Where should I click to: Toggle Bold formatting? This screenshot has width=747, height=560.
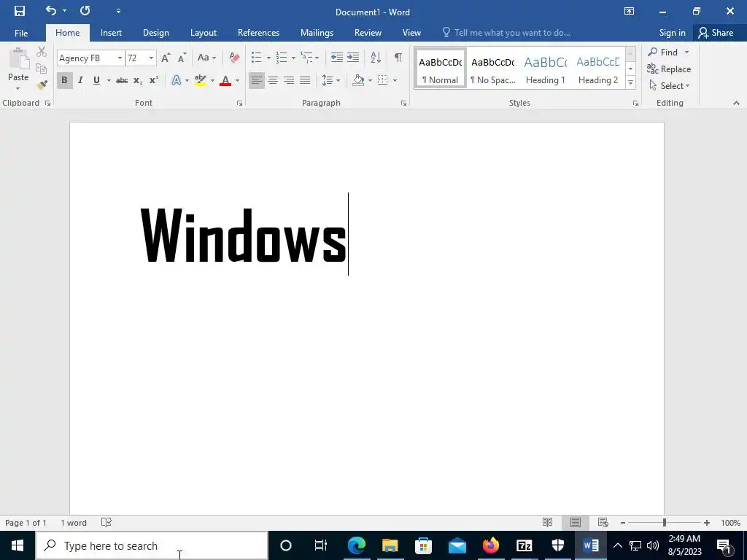64,80
